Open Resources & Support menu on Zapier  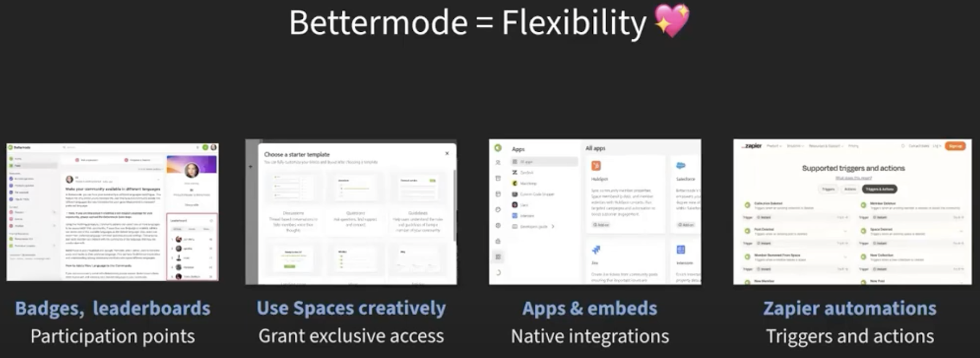tap(826, 146)
